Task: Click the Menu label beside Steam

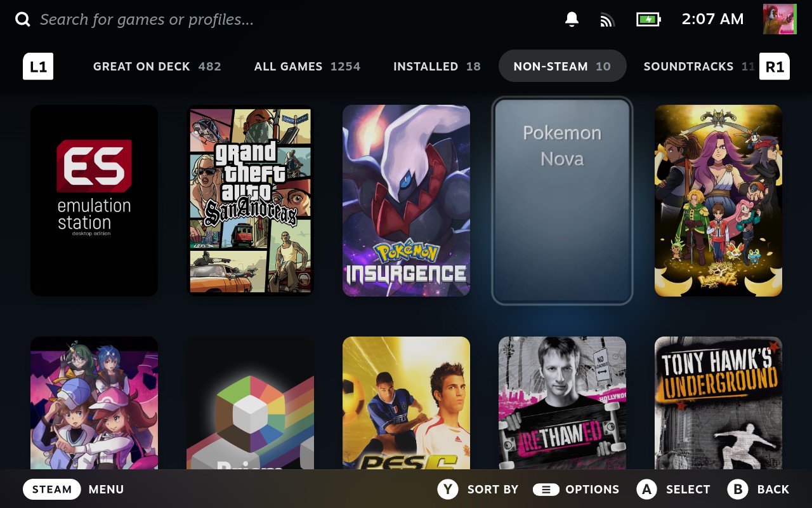Action: click(x=106, y=490)
